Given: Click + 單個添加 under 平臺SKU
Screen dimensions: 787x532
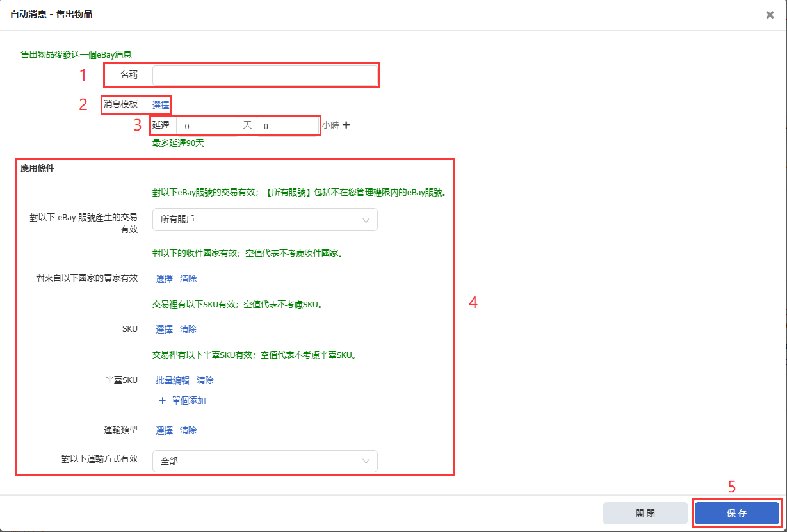Looking at the screenshot, I should click(x=183, y=401).
